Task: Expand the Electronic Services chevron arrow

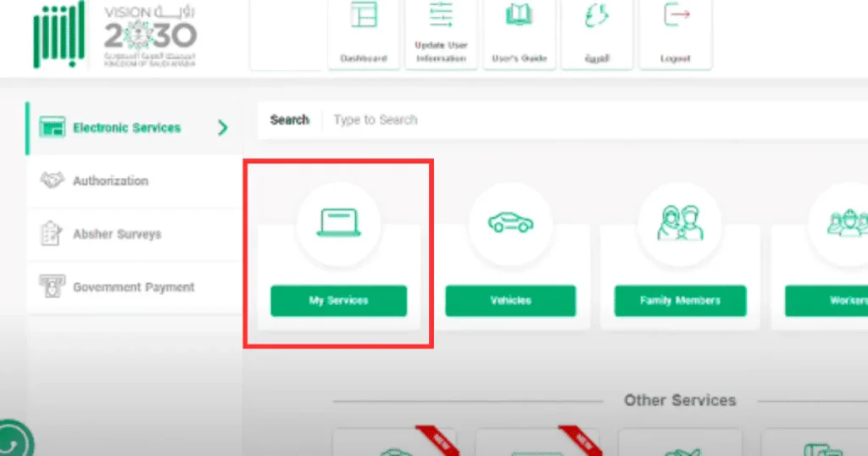Action: pos(223,128)
